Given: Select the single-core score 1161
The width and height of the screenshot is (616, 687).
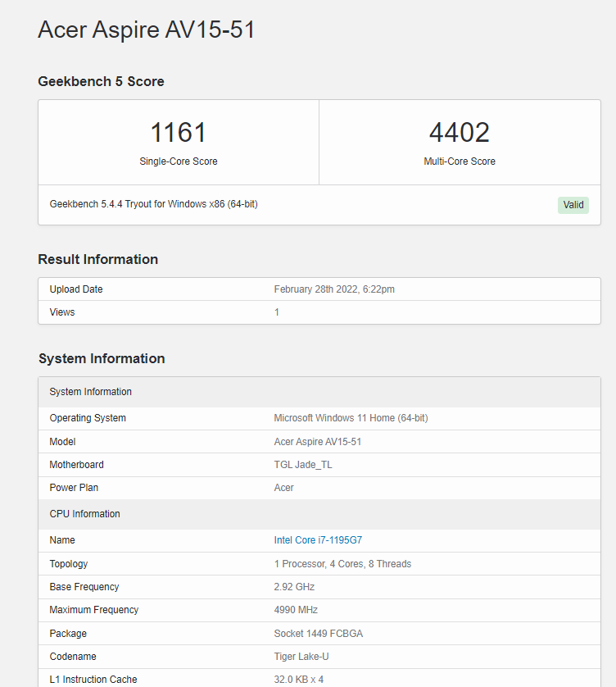Looking at the screenshot, I should [x=179, y=132].
